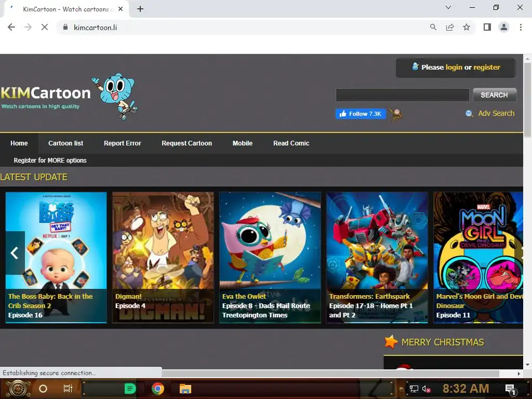Open the Eva the Owlet poster
This screenshot has height=399, width=532.
270,257
